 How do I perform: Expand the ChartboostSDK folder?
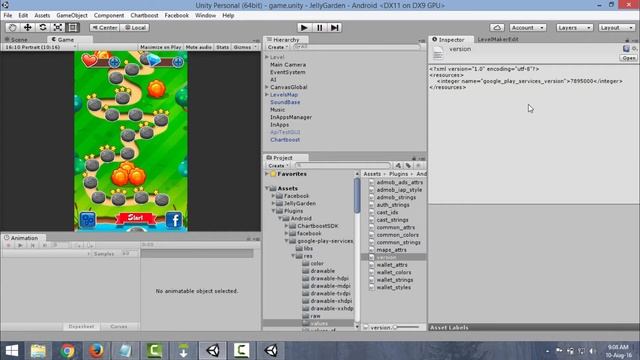287,226
